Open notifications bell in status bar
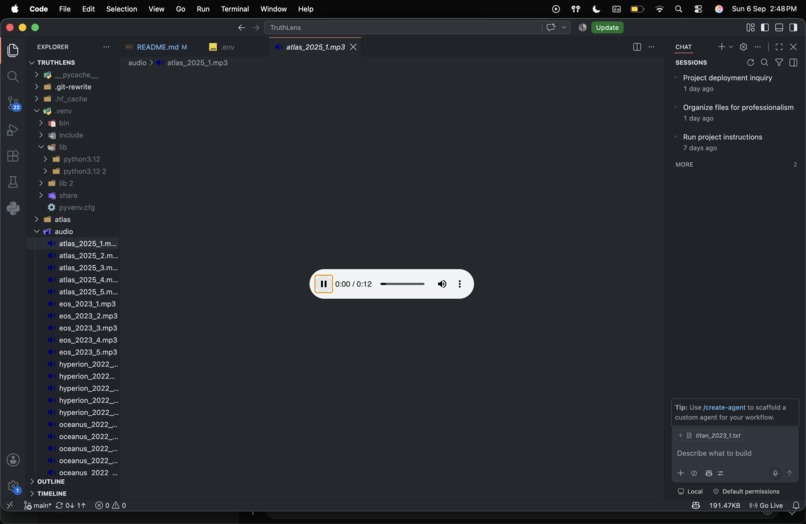The image size is (806, 524). 796,505
